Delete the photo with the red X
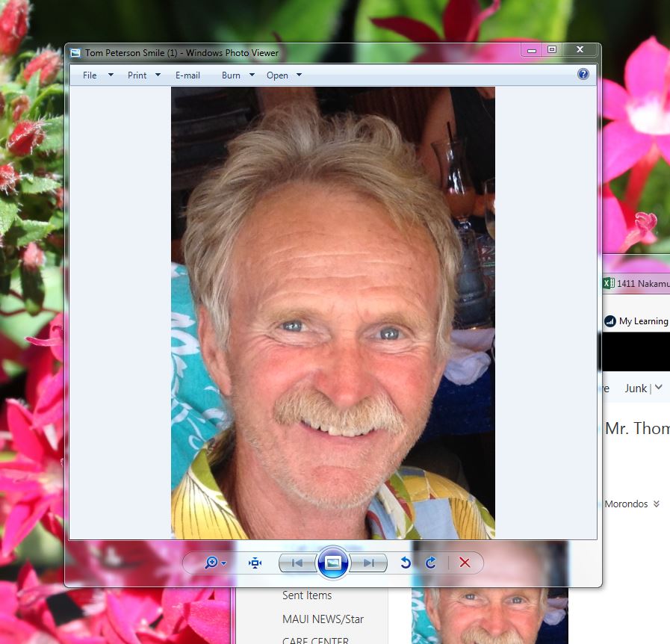The width and height of the screenshot is (670, 644). (465, 563)
